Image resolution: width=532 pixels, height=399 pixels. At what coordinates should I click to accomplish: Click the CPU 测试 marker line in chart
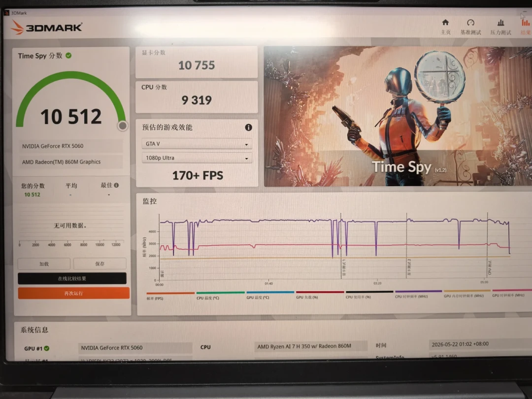[487, 246]
